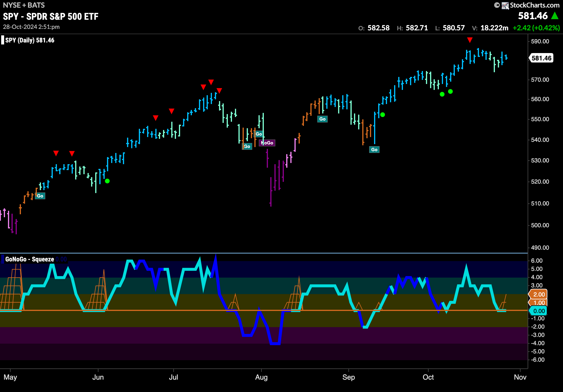The image size is (563, 392).
Task: Click the green dot in early June
Action: point(107,181)
